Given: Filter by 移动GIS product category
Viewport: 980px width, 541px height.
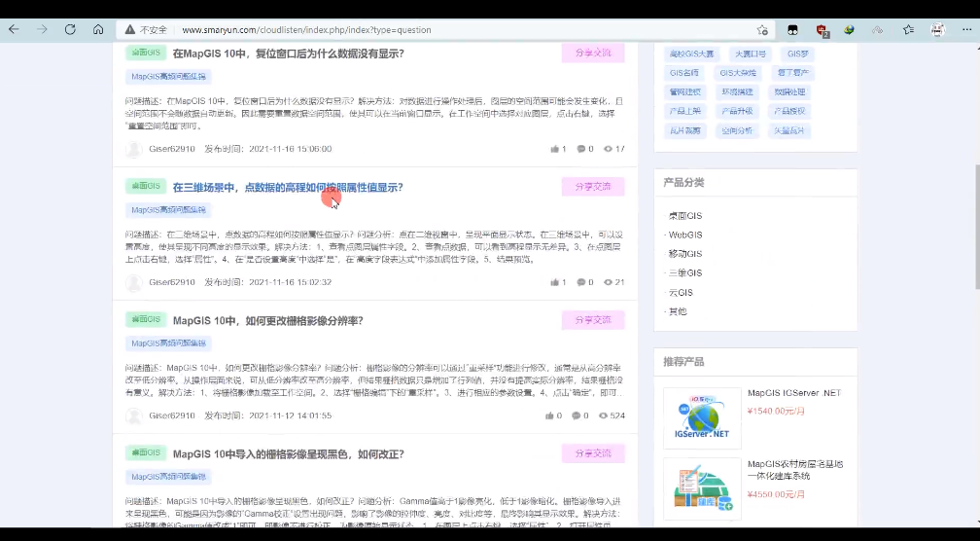Looking at the screenshot, I should [x=685, y=254].
